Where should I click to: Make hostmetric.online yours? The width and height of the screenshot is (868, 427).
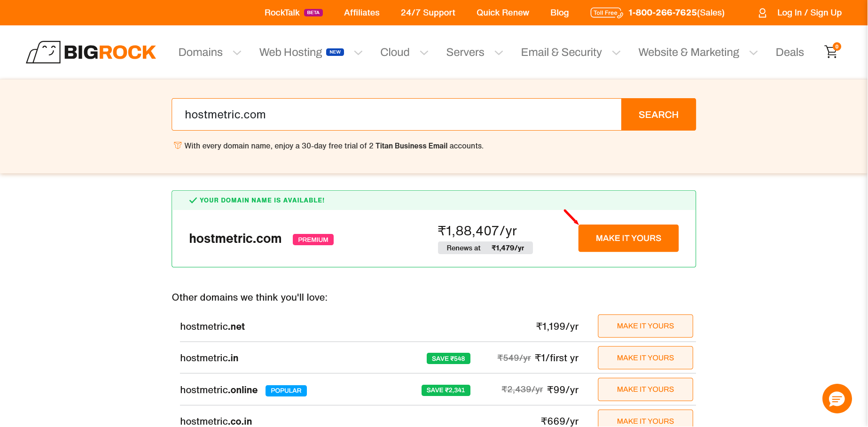tap(645, 389)
